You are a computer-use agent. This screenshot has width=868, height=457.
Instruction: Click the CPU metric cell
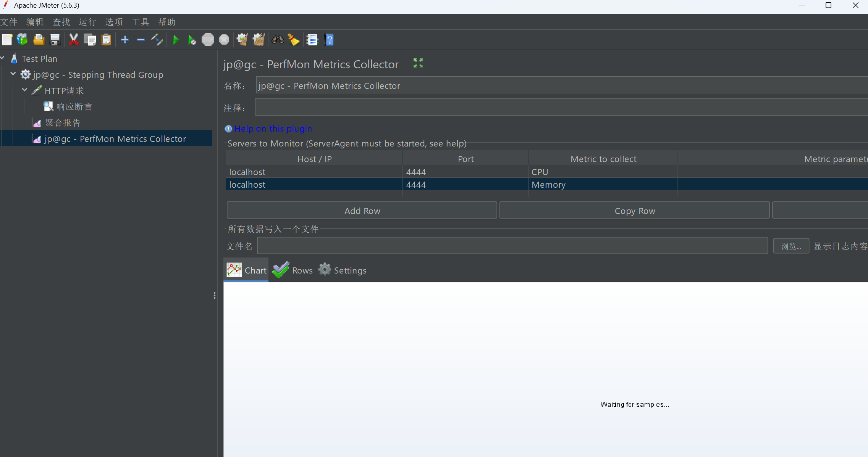603,172
